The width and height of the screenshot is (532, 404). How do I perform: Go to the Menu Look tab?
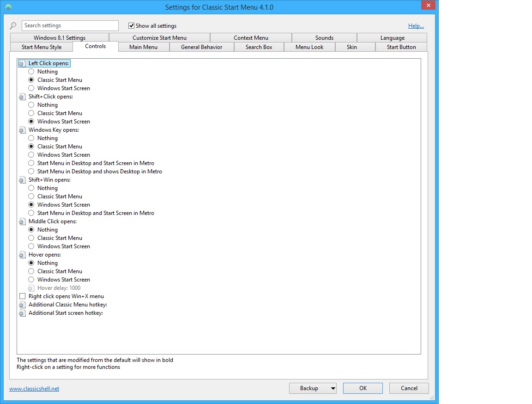click(x=309, y=47)
